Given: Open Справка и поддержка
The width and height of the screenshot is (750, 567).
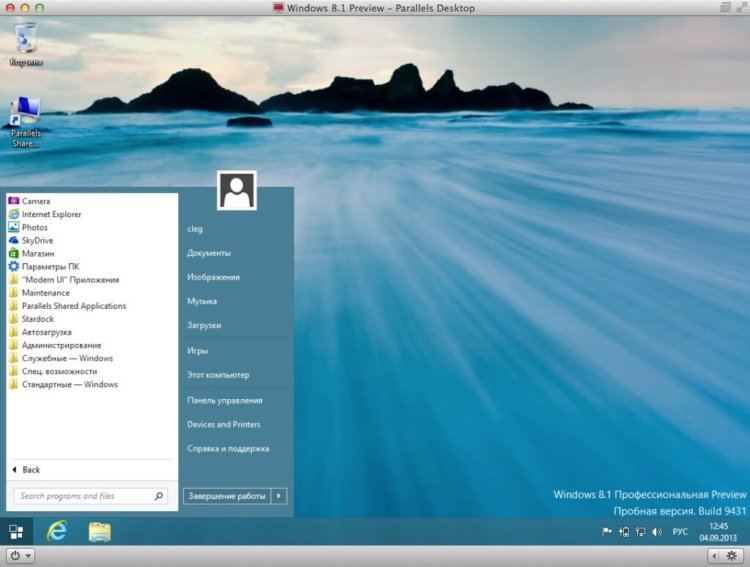Looking at the screenshot, I should click(228, 448).
